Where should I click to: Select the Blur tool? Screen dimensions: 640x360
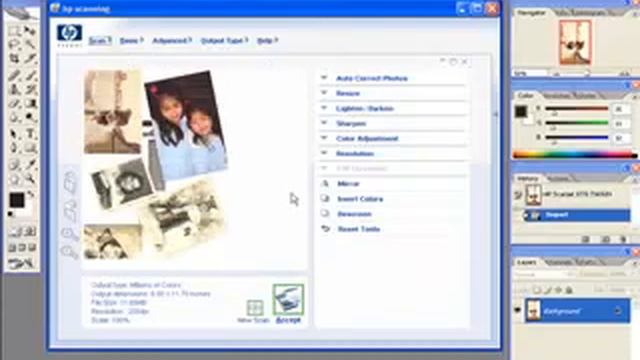[x=14, y=118]
